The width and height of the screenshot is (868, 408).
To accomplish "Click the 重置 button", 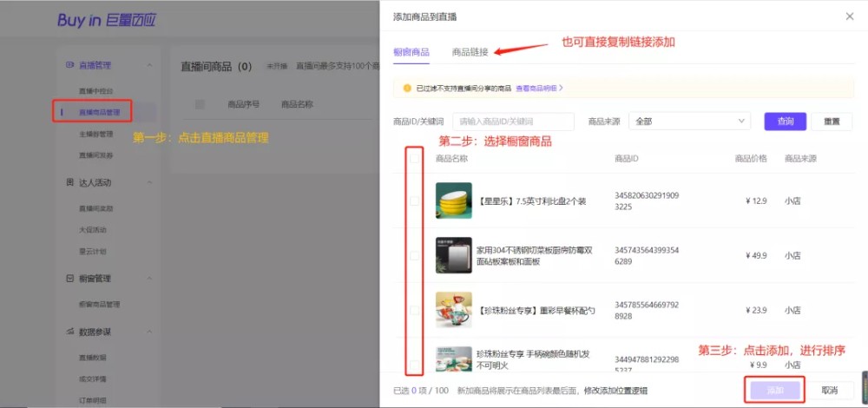I will [x=832, y=122].
